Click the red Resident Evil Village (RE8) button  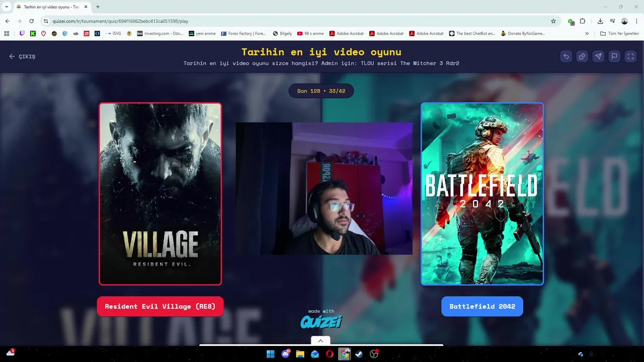point(160,306)
